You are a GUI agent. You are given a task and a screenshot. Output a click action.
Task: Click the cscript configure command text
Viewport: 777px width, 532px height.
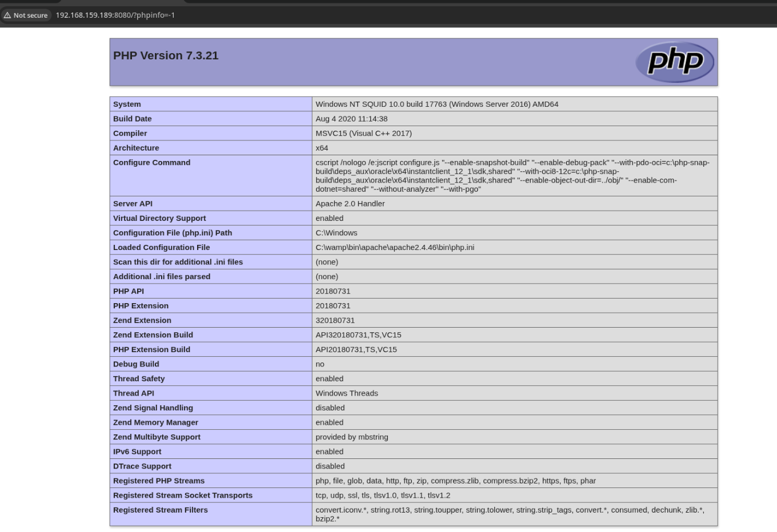(x=512, y=176)
